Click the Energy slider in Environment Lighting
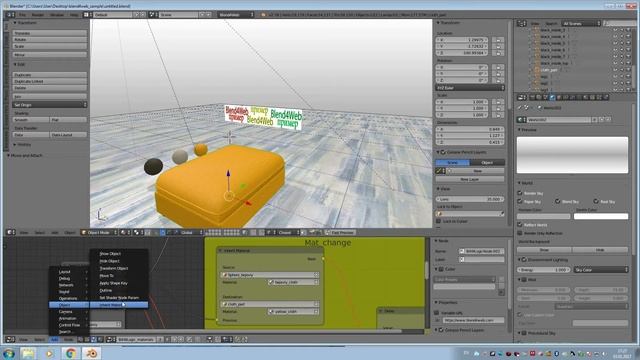 (544, 270)
